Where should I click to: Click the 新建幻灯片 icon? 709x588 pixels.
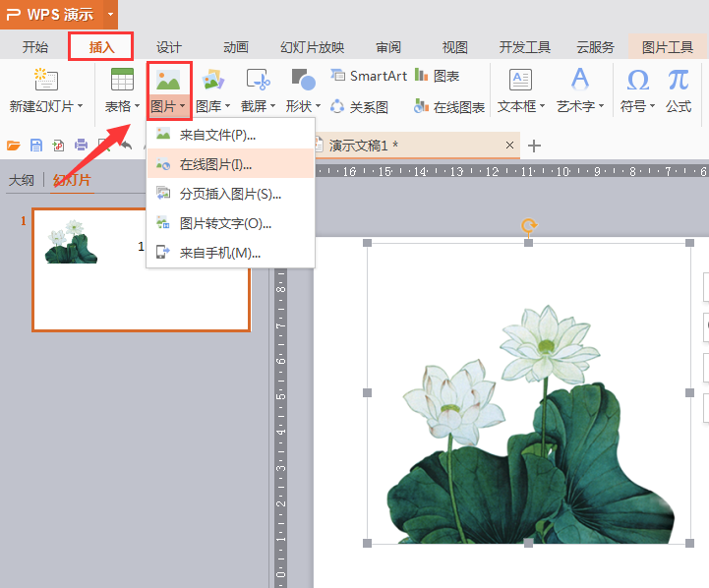(45, 80)
